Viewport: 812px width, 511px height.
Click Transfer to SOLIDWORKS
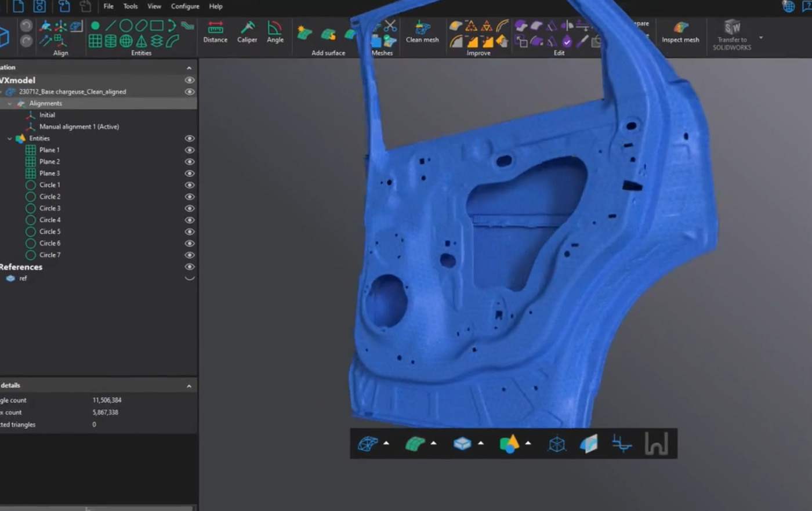pos(732,35)
